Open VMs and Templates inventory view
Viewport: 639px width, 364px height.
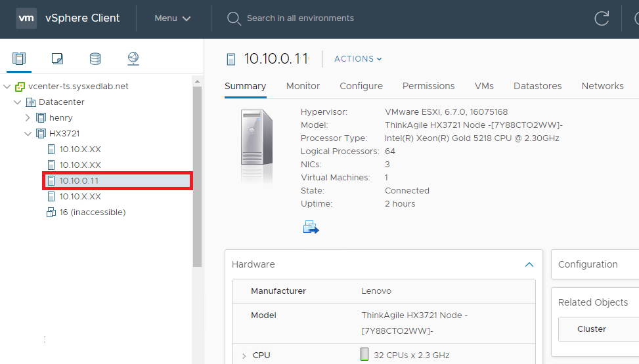(57, 58)
